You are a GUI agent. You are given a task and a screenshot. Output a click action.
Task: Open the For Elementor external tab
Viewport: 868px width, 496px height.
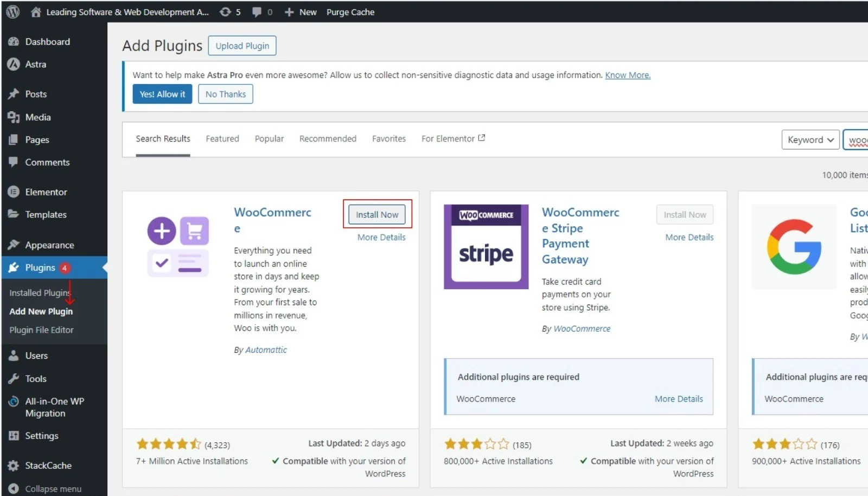453,138
